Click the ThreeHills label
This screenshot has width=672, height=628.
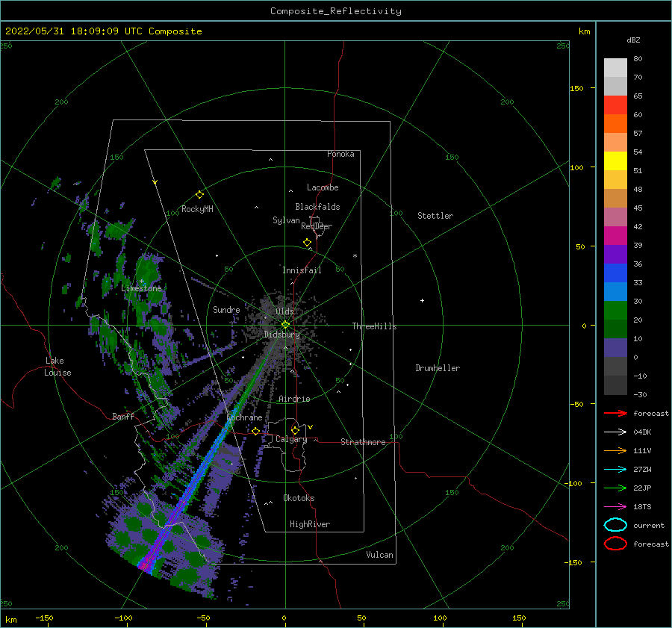[x=374, y=326]
